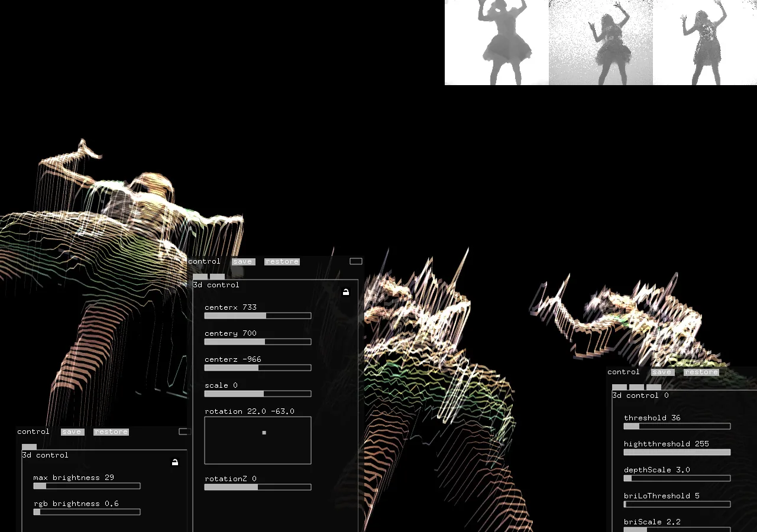This screenshot has height=532, width=757.
Task: Click inside the rotation 2D pad
Action: 257,440
